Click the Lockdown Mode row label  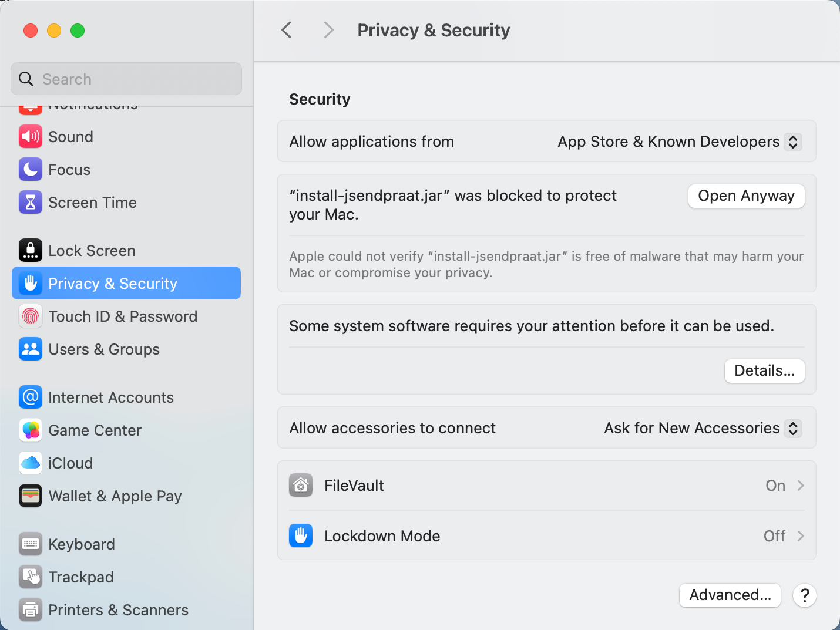[382, 536]
